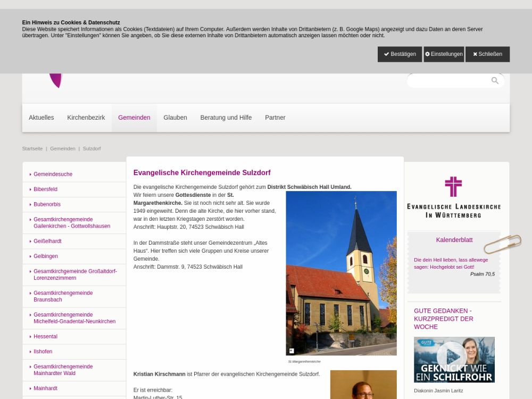Open the Kirchenbezirk menu
532x399 pixels.
click(86, 118)
